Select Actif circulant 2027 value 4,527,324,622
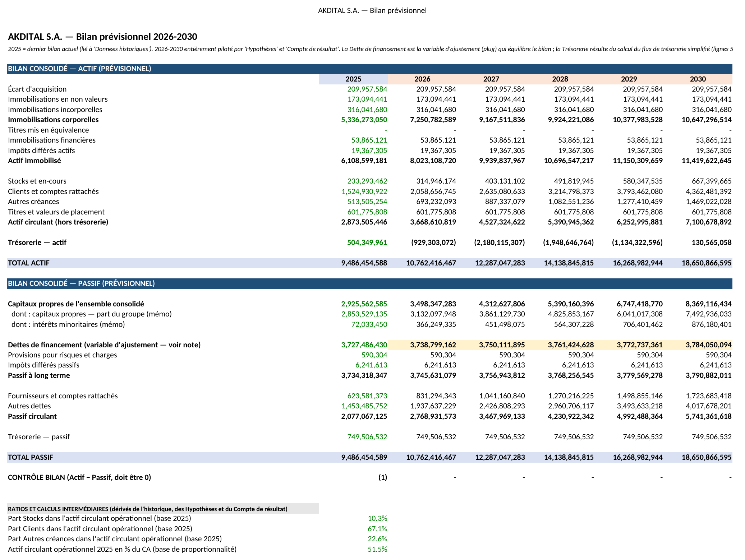The image size is (745, 560). click(502, 222)
